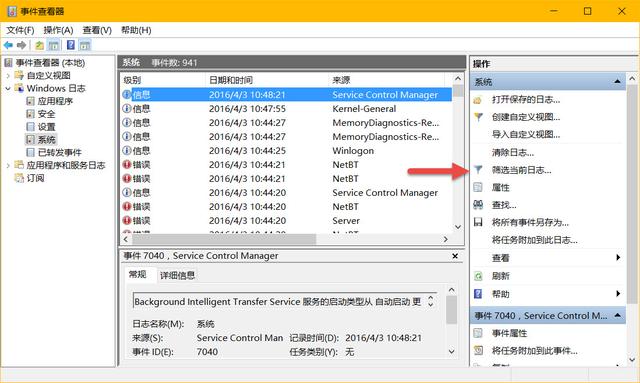
Task: Click the blue help toolbar icon
Action: pos(71,45)
